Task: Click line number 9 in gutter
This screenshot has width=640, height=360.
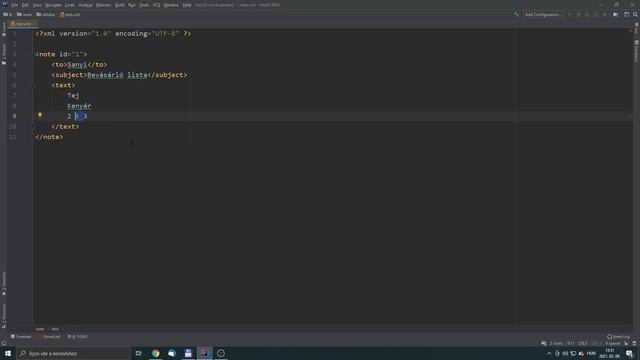Action: pyautogui.click(x=14, y=116)
